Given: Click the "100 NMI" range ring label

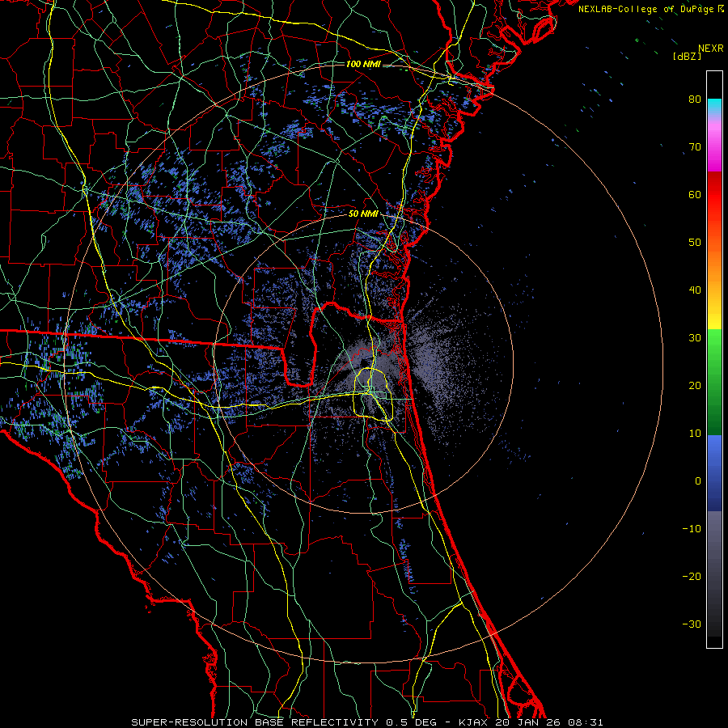Looking at the screenshot, I should pyautogui.click(x=363, y=64).
